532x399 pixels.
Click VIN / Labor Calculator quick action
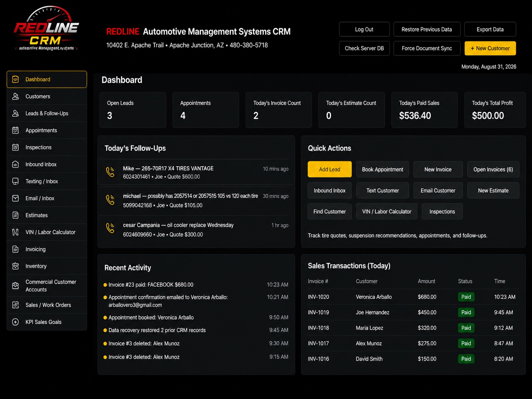click(387, 211)
